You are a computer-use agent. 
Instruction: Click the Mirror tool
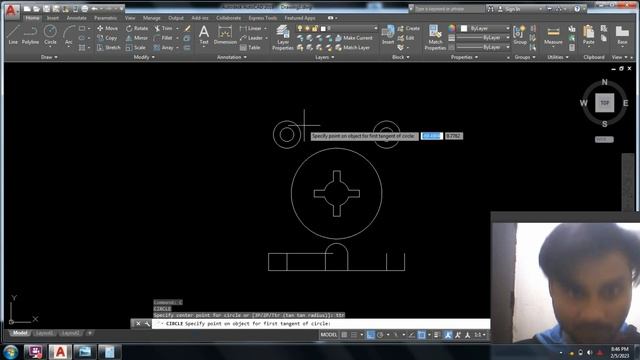point(137,38)
